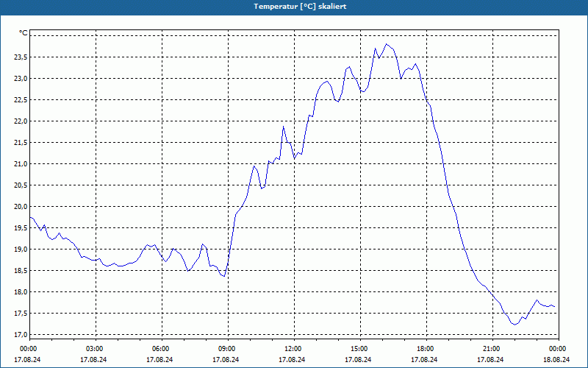Image resolution: width=588 pixels, height=368 pixels.
Task: Click the 18:00 time axis label
Action: click(x=424, y=349)
